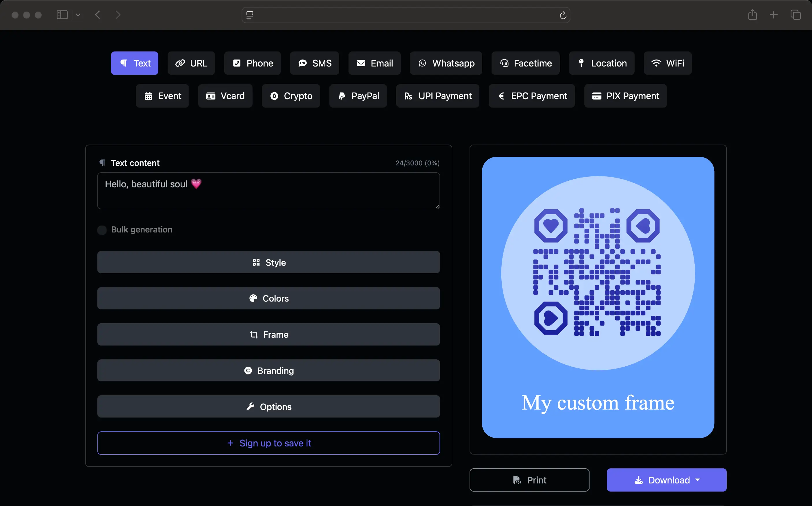Click the browser reload icon
Image resolution: width=812 pixels, height=506 pixels.
click(x=563, y=15)
